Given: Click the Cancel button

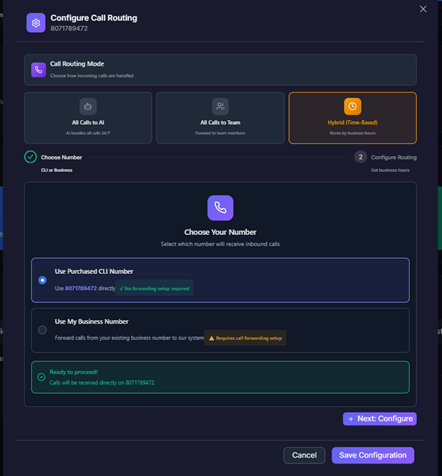Looking at the screenshot, I should [x=304, y=455].
